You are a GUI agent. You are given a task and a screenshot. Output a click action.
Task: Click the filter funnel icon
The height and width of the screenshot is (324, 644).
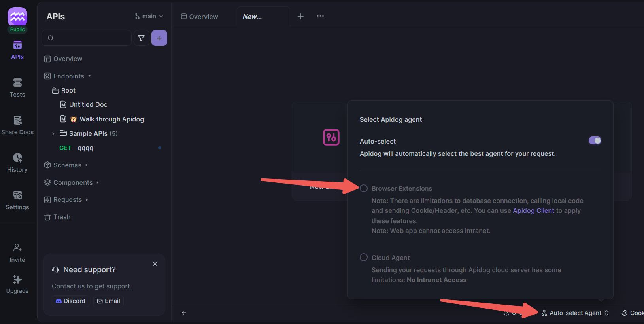pos(141,38)
